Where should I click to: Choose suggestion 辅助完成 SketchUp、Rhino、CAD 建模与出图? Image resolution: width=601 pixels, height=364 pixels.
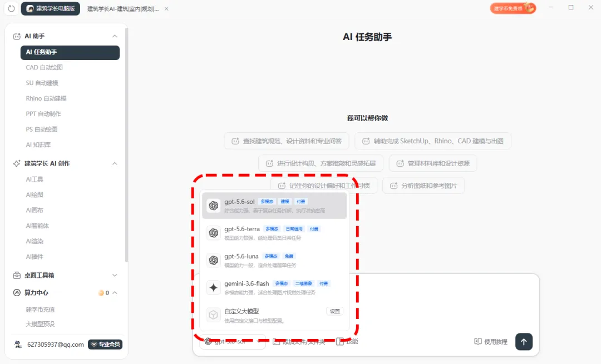433,141
